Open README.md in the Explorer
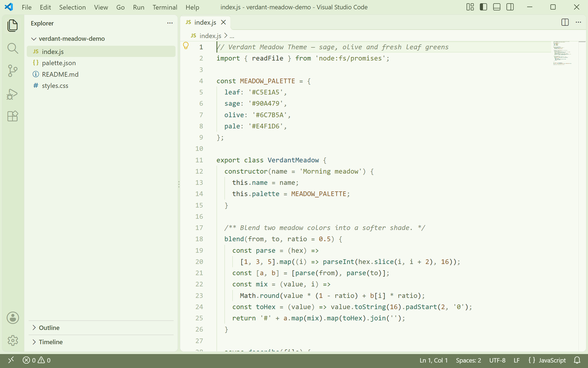This screenshot has height=368, width=588. tap(101, 74)
